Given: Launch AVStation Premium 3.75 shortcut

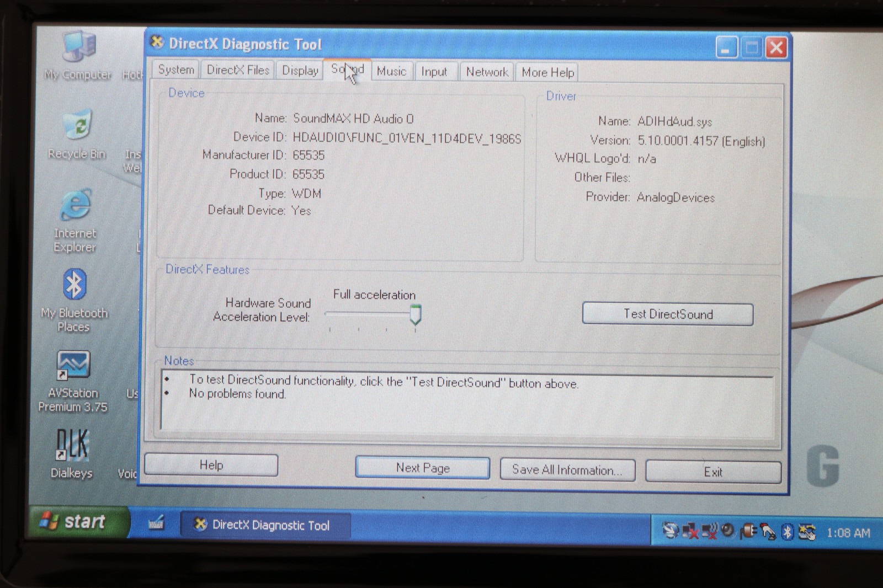Looking at the screenshot, I should (73, 382).
